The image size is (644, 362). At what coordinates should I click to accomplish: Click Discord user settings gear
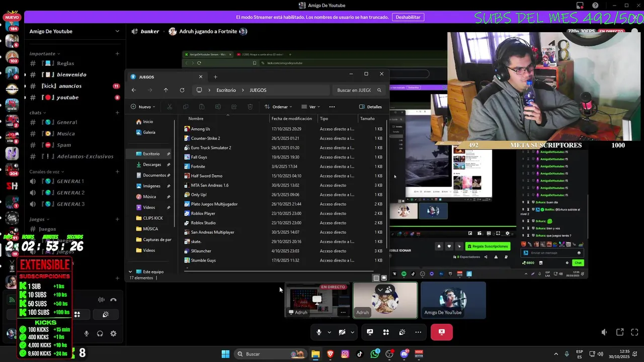point(113,333)
